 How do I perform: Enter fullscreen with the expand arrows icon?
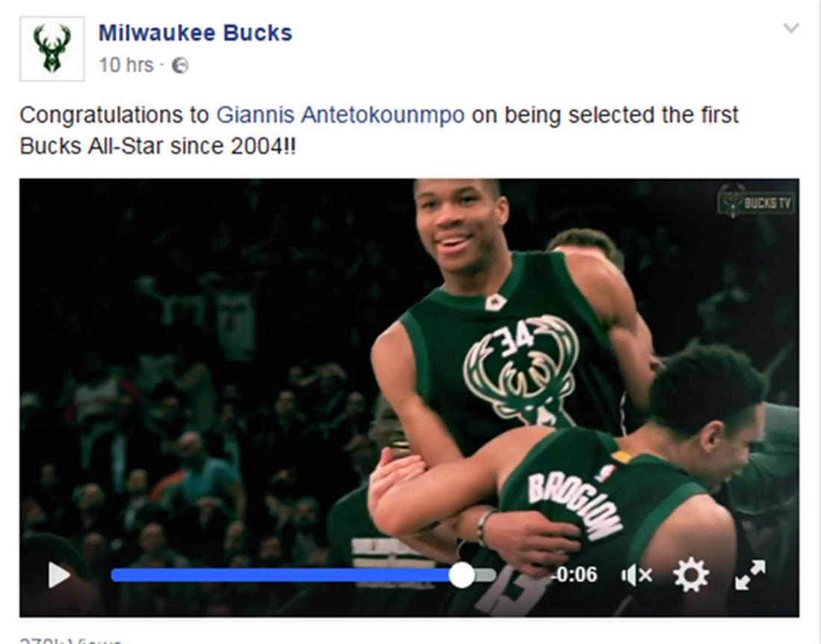coord(750,575)
